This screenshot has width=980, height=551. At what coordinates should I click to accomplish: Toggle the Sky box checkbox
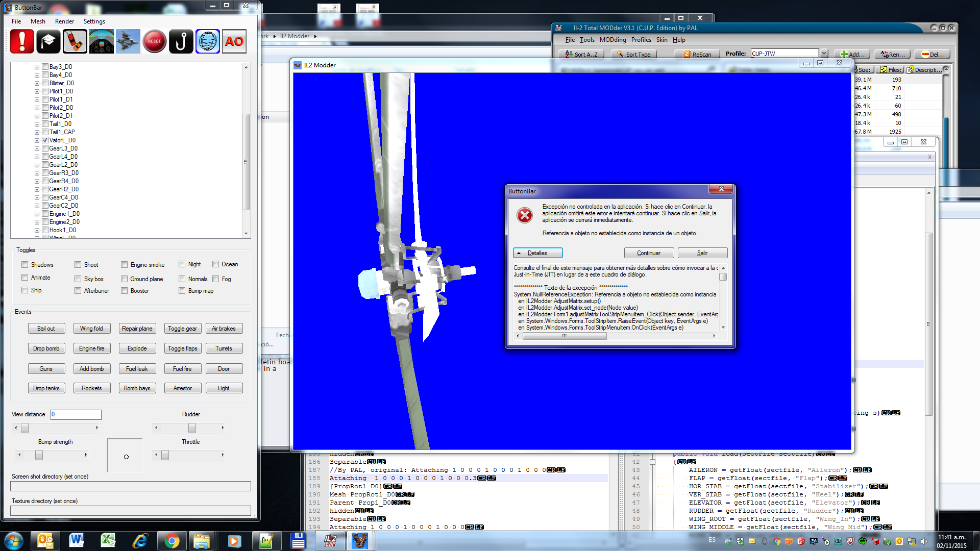coord(78,279)
